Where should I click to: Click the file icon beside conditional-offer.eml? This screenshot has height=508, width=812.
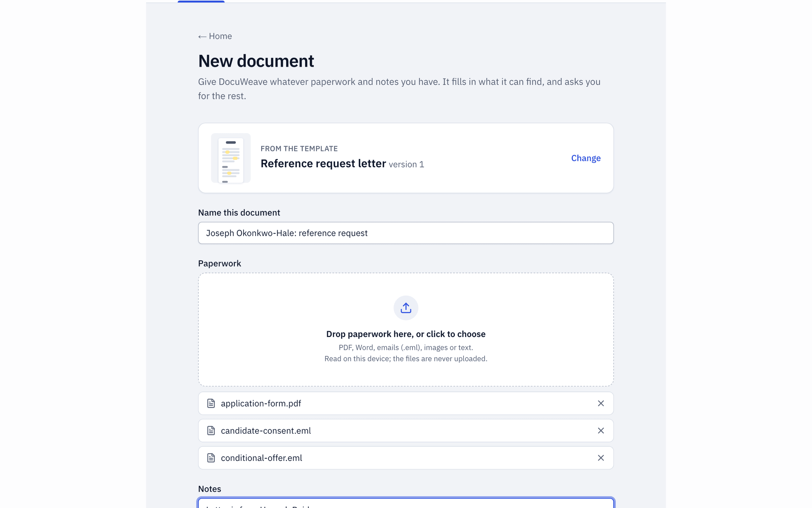pos(211,458)
